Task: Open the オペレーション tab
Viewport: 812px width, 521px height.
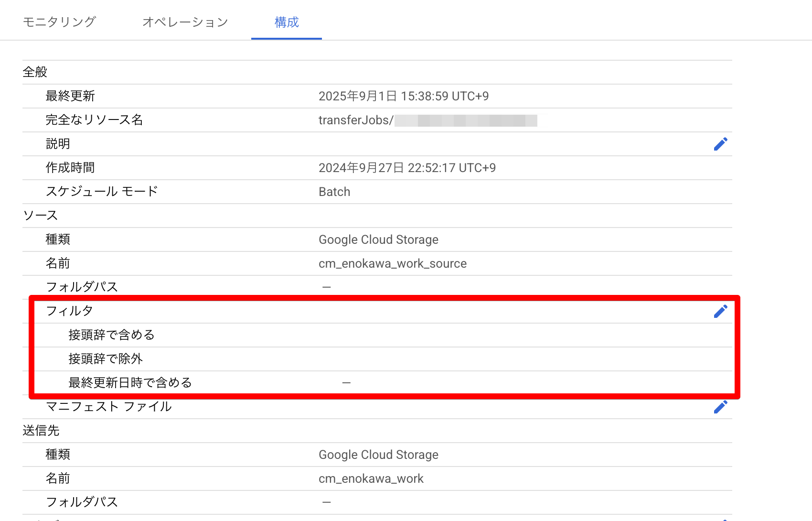Action: point(185,22)
